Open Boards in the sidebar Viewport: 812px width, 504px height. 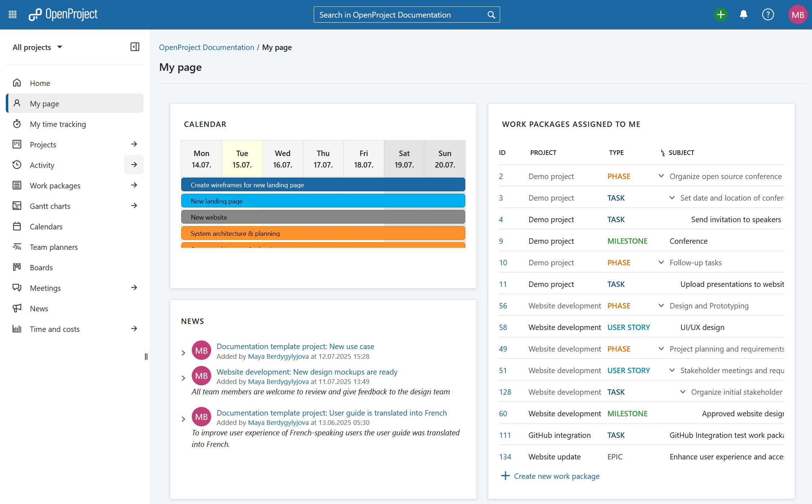click(75, 267)
